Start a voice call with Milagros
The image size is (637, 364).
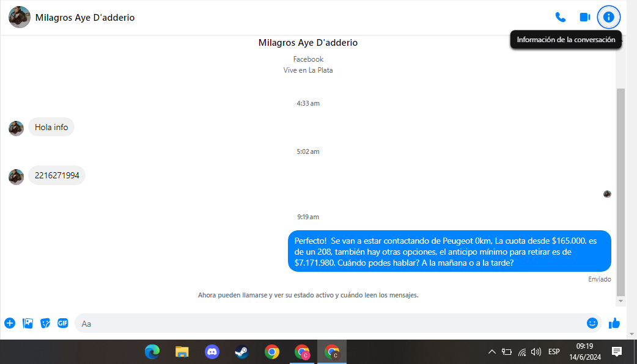click(x=560, y=17)
